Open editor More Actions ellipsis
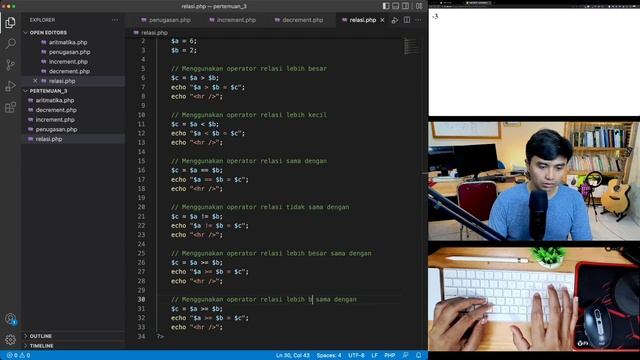 pos(418,20)
